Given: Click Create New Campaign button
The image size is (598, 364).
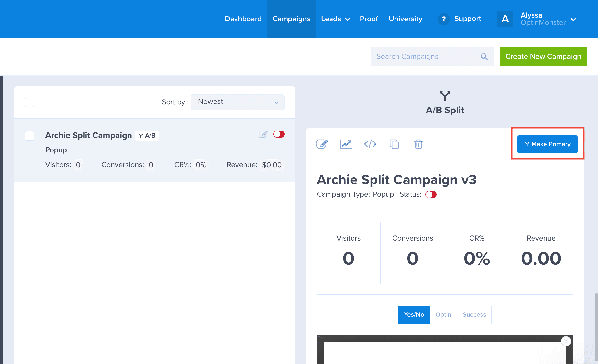Looking at the screenshot, I should click(543, 56).
